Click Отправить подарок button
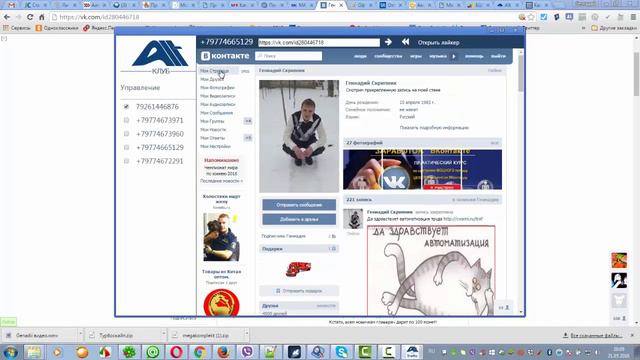This screenshot has height=360, width=640. (299, 291)
